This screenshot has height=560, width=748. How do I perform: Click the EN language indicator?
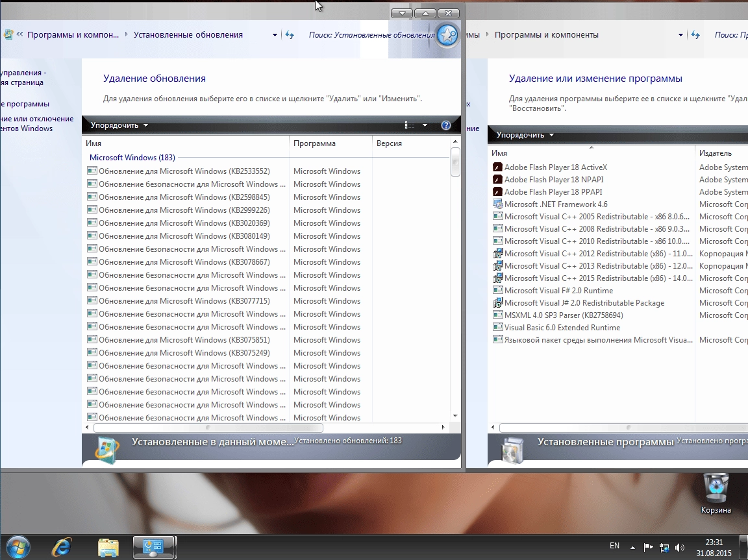click(614, 546)
